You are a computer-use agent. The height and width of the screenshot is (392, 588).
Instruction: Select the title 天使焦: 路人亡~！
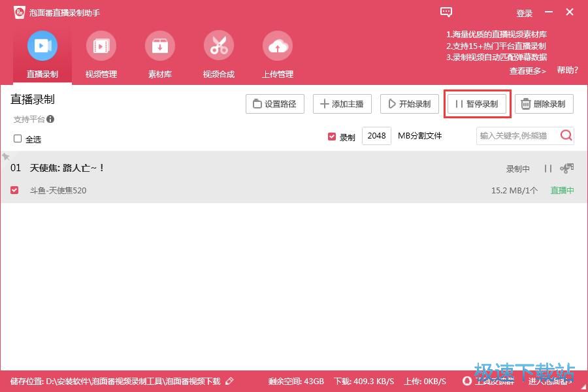(67, 168)
